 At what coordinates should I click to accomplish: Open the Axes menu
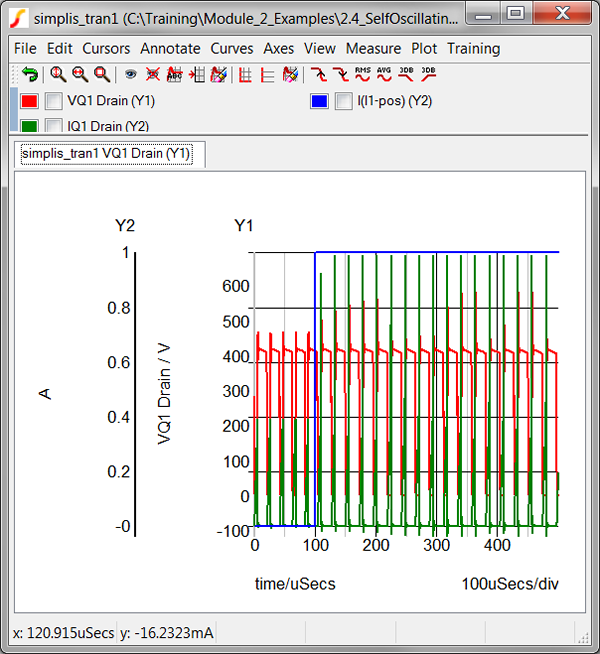pos(279,48)
